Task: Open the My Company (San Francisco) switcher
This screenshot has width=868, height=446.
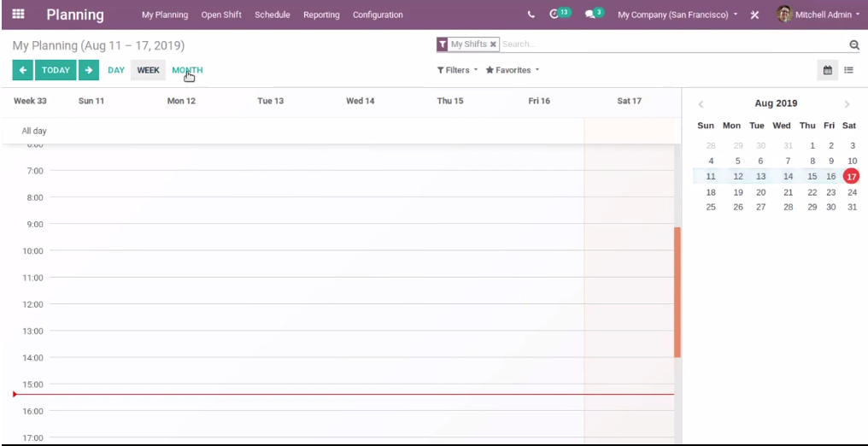Action: pos(677,15)
